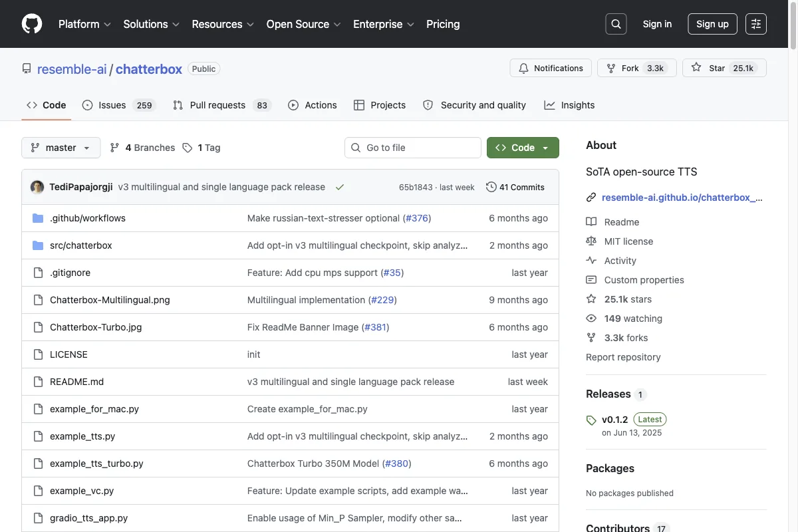Open the Chatterbox-Turbo.jpg file
This screenshot has height=532, width=798.
(96, 327)
